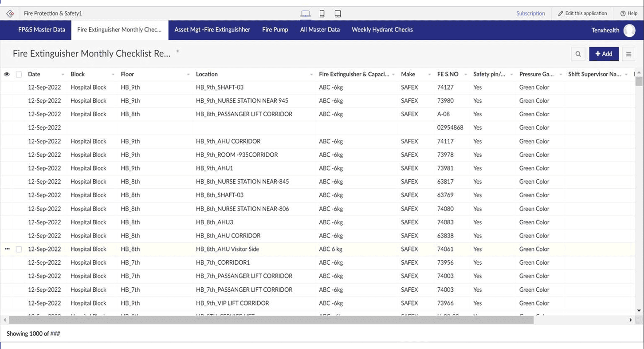Viewport: 644px width, 349px height.
Task: Select serial number 74061
Action: (x=445, y=249)
